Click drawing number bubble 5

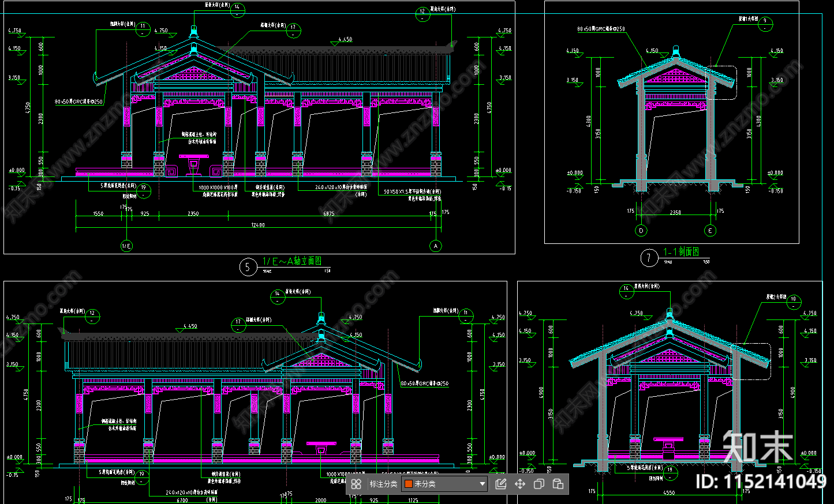(x=248, y=267)
